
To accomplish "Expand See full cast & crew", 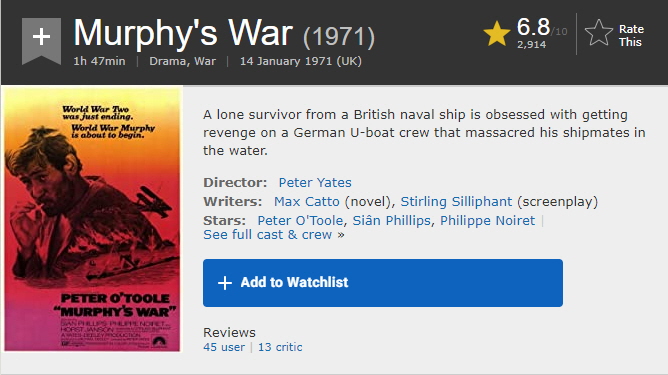I will (x=274, y=235).
